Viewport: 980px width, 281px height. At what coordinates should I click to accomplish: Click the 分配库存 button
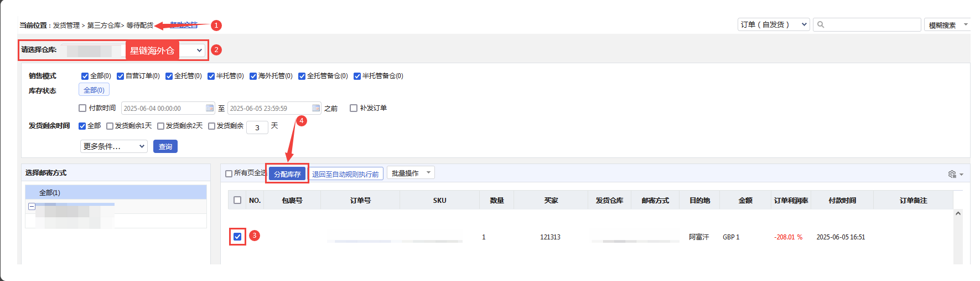click(287, 174)
